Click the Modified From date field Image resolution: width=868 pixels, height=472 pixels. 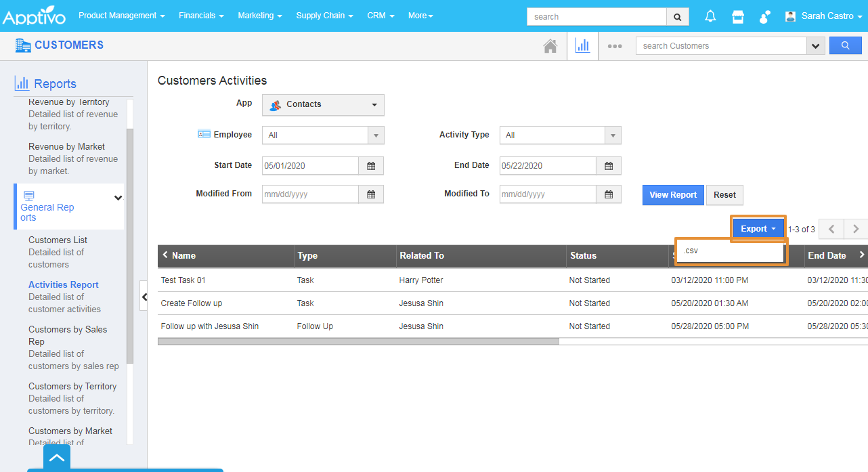(310, 194)
